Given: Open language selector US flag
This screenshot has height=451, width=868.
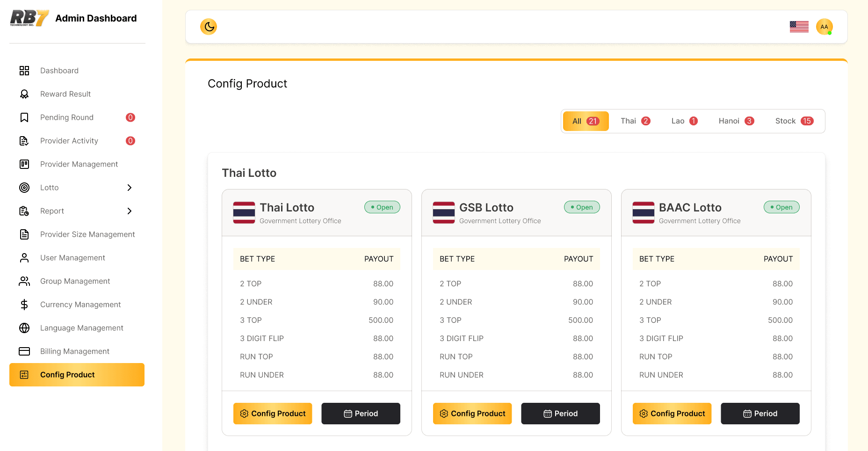Looking at the screenshot, I should [799, 27].
